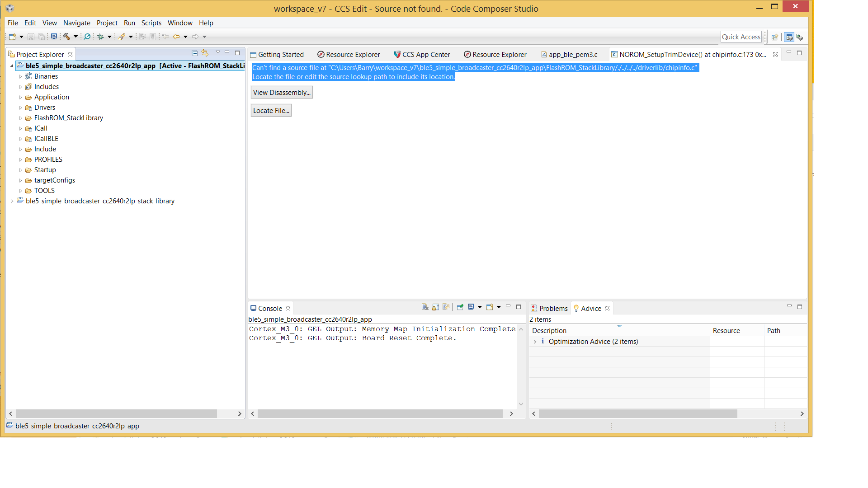Click the Clear Console icon
Viewport: 868px width, 488px height.
[x=425, y=307]
